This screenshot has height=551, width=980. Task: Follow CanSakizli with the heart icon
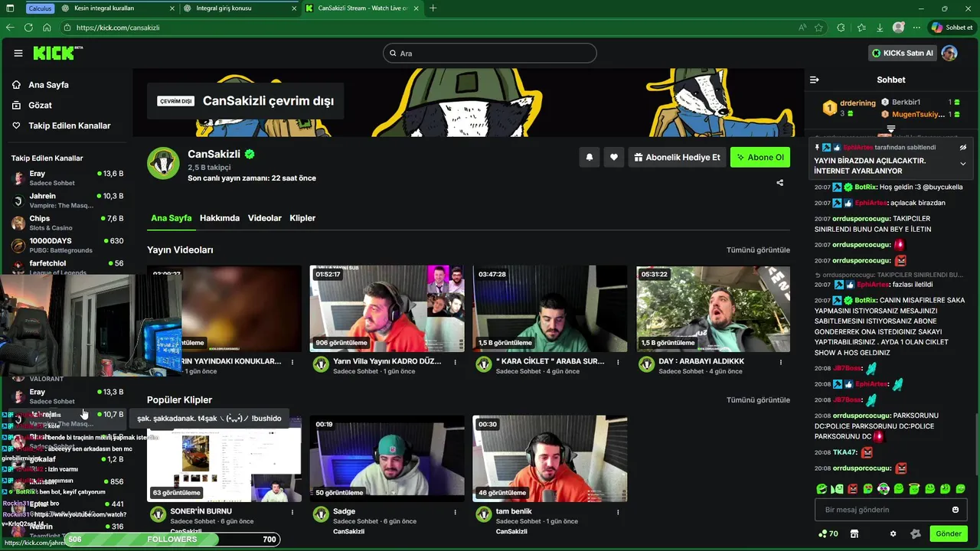[614, 157]
